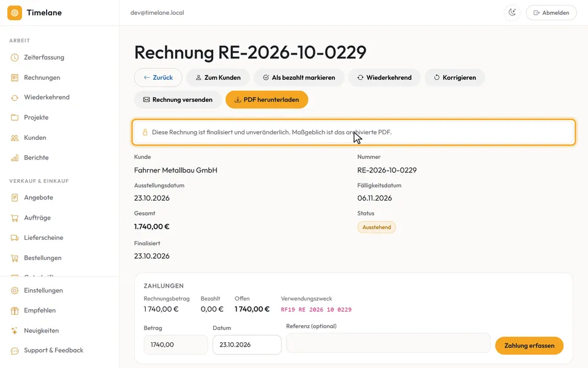The image size is (588, 368).
Task: Open Projekte in the sidebar
Action: tap(36, 118)
